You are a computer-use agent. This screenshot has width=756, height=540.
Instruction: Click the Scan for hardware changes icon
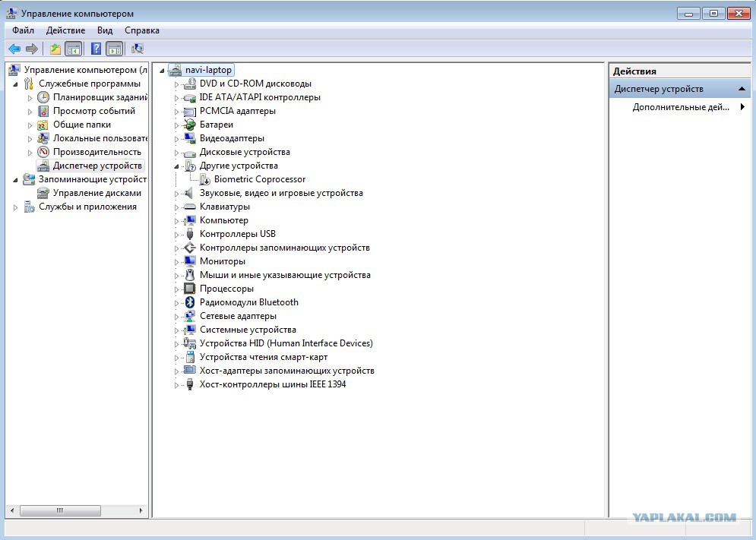click(x=138, y=49)
